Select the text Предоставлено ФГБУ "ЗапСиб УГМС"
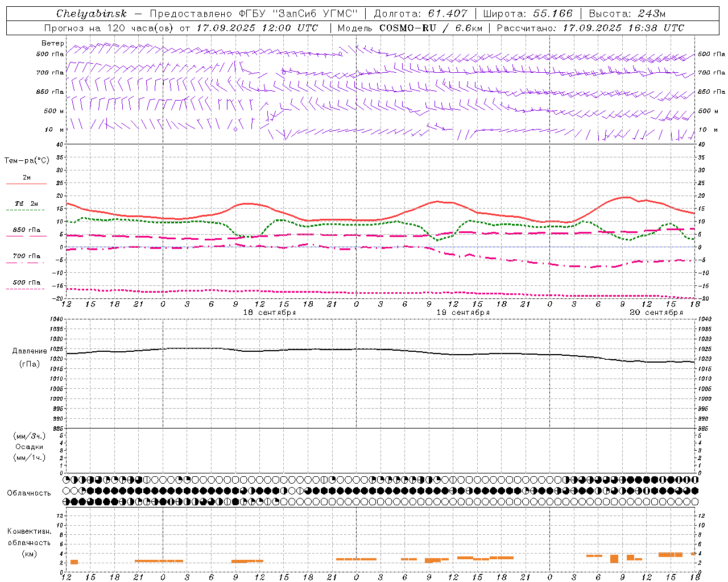This screenshot has height=582, width=728. (254, 14)
